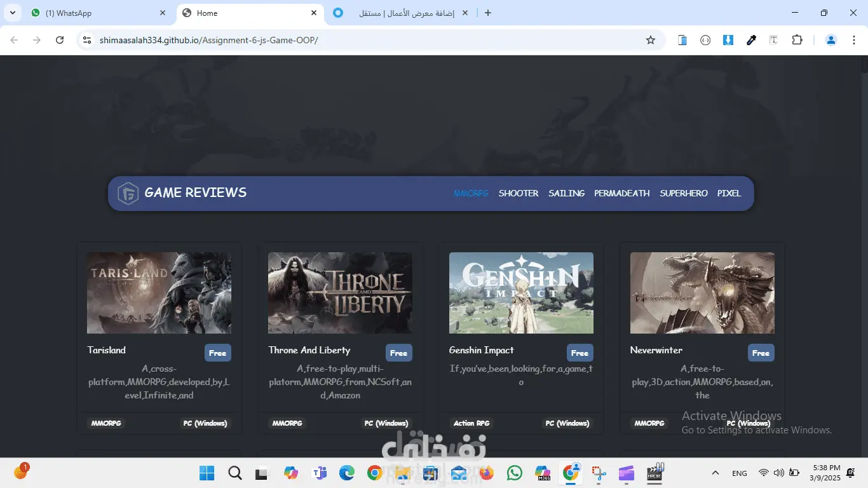
Task: Open Firefox from the taskbar
Action: [x=487, y=473]
